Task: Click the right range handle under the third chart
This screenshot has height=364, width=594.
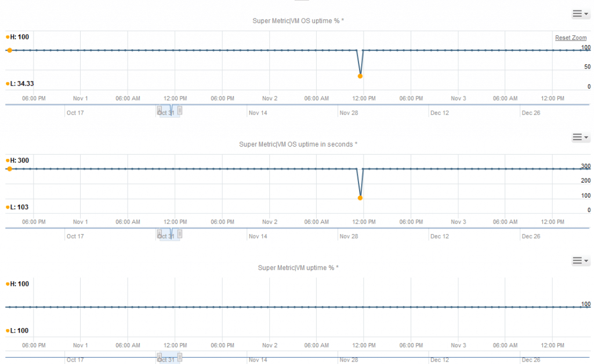Action: click(x=180, y=357)
